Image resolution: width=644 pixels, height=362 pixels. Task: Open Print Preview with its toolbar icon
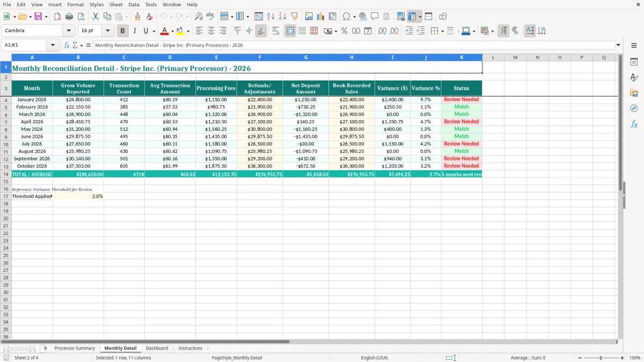pos(81,17)
